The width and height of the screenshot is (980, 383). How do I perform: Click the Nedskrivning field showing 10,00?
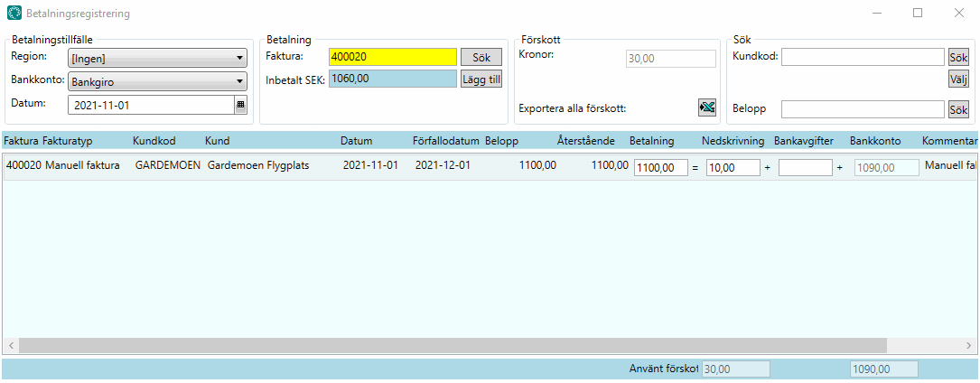(733, 167)
